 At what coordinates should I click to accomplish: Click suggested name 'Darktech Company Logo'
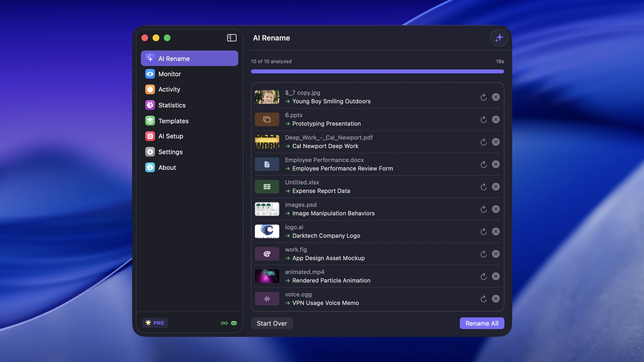326,236
